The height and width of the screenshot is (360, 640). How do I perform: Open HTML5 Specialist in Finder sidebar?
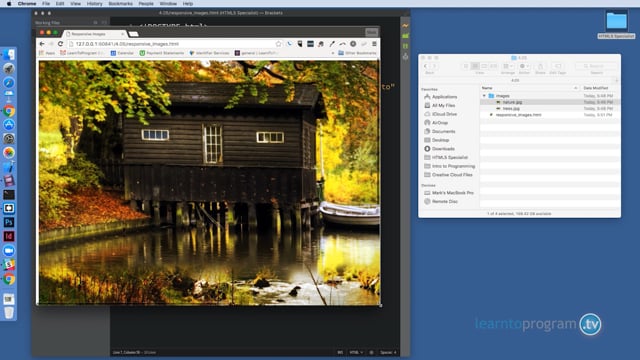point(446,158)
